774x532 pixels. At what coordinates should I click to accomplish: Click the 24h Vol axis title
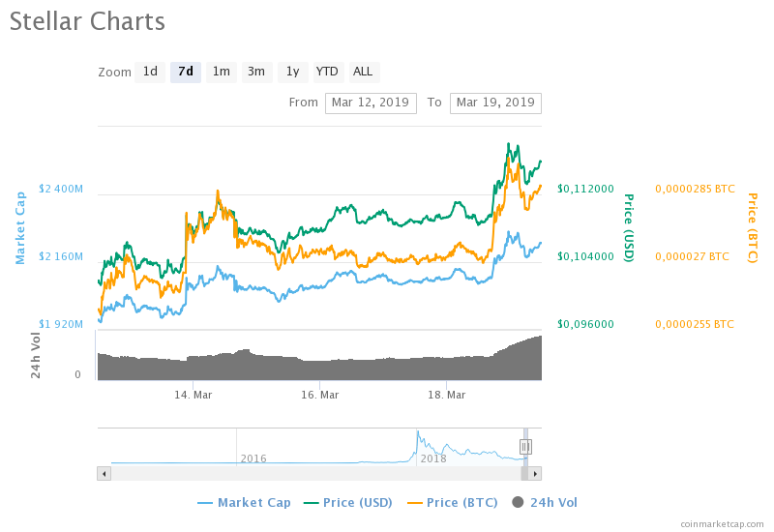36,355
